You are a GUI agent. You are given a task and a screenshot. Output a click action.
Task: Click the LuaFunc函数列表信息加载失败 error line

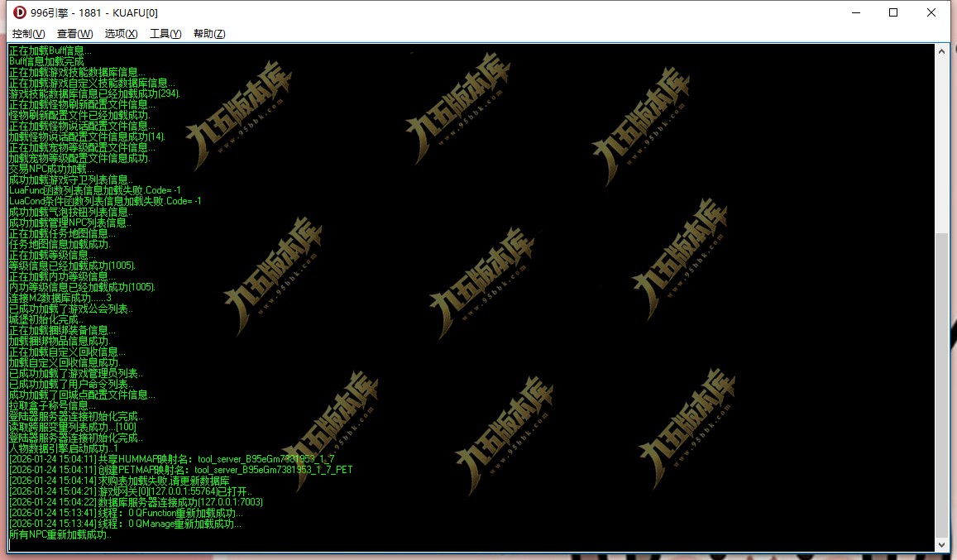point(95,190)
